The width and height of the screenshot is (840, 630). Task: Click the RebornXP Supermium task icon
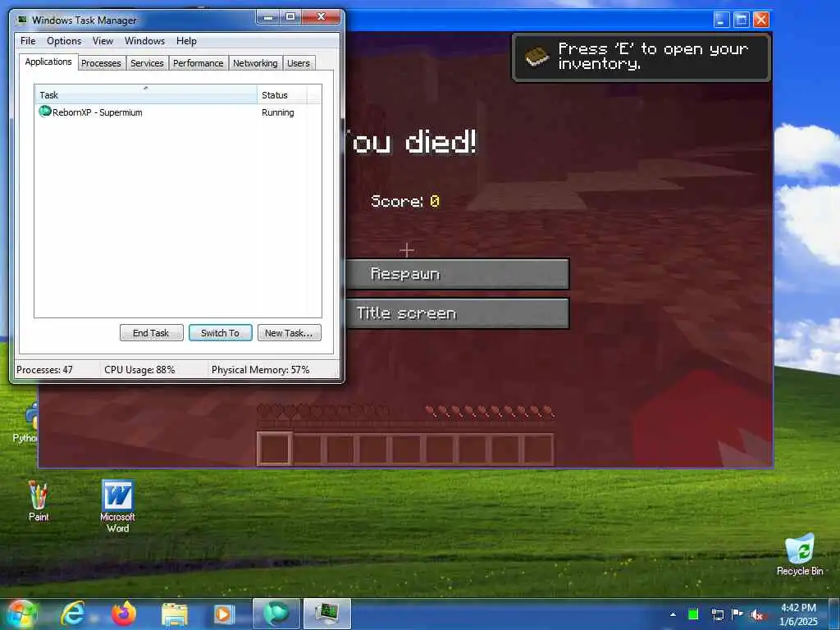(x=45, y=112)
